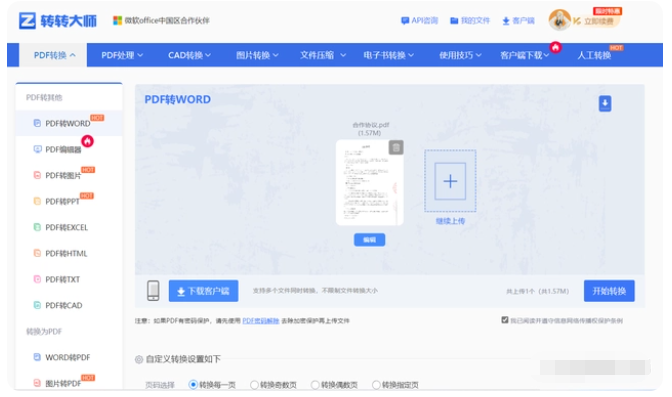Screen dimensions: 672x397
Task: Select 转换每一页 radio button
Action: pos(193,385)
